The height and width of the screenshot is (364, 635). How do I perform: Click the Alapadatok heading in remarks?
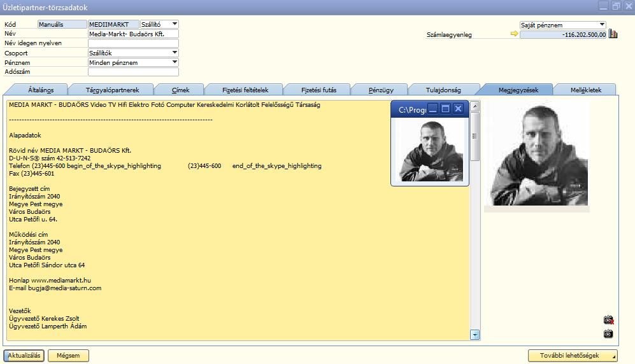[x=25, y=135]
